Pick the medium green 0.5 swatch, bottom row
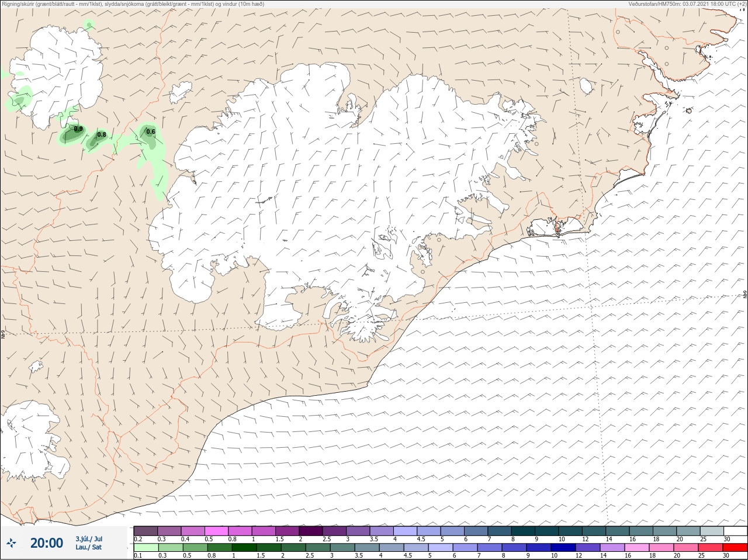This screenshot has width=748, height=560. pos(195,548)
